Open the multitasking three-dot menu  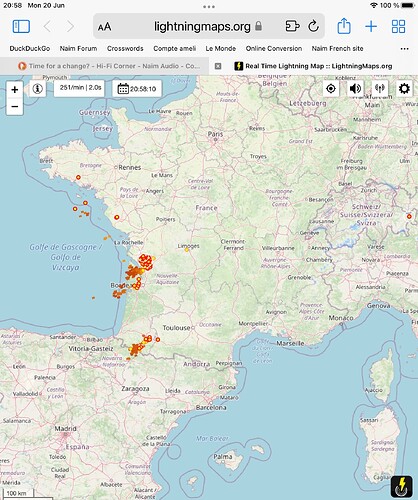[x=209, y=6]
